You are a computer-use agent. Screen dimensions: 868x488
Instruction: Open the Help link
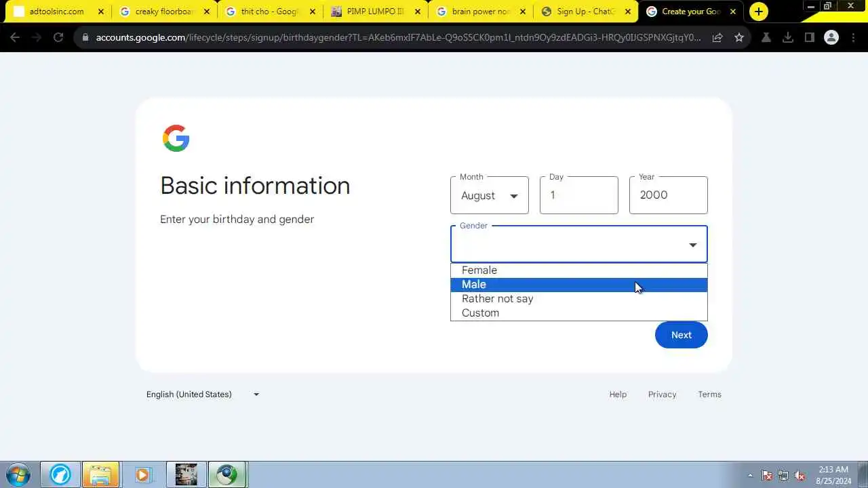point(618,394)
